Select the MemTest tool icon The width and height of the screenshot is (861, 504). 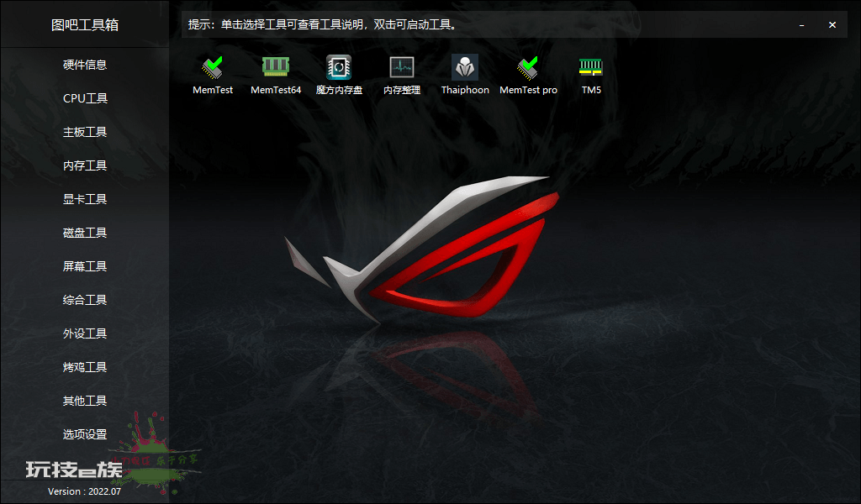[213, 67]
